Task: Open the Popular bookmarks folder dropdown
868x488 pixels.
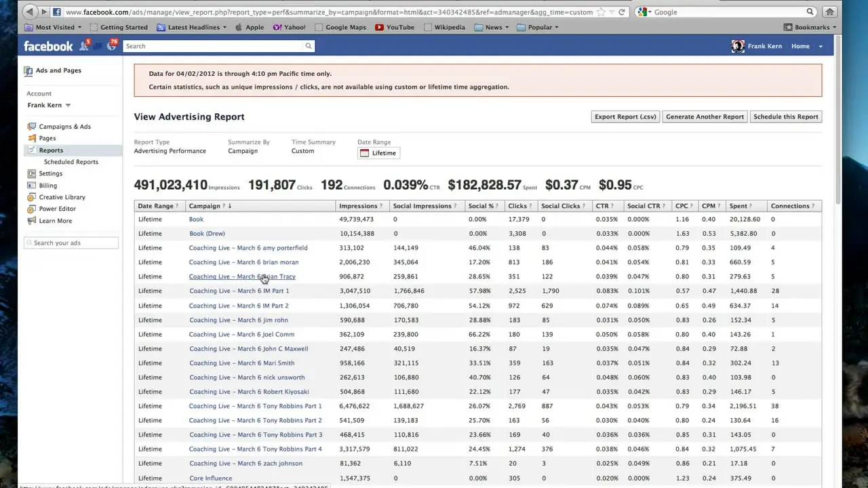Action: pyautogui.click(x=538, y=27)
